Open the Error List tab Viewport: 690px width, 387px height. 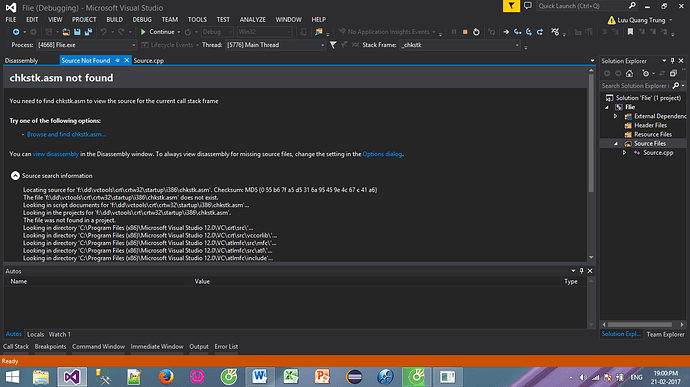click(226, 346)
